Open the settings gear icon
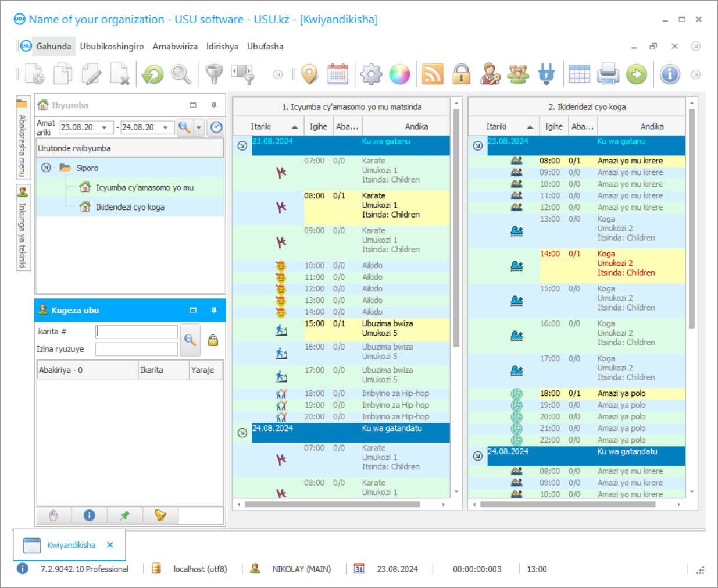The height and width of the screenshot is (588, 718). click(371, 74)
